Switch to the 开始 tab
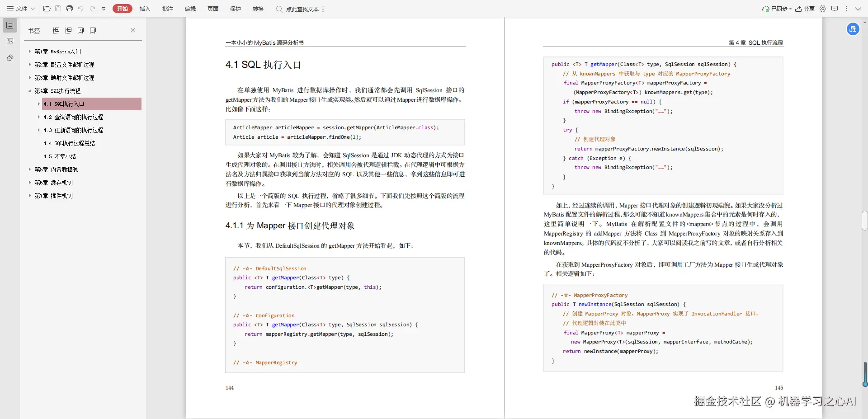 point(123,9)
